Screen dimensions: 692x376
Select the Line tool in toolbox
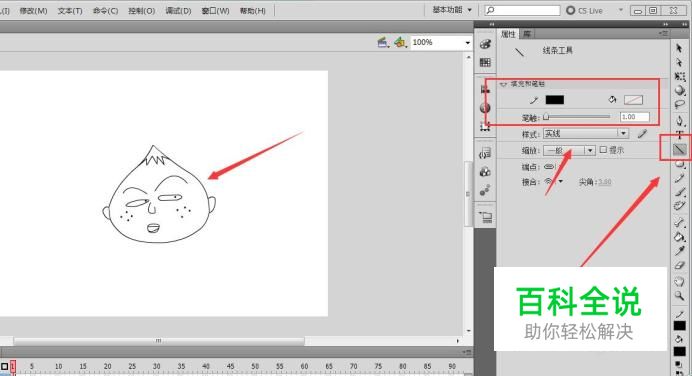click(680, 150)
